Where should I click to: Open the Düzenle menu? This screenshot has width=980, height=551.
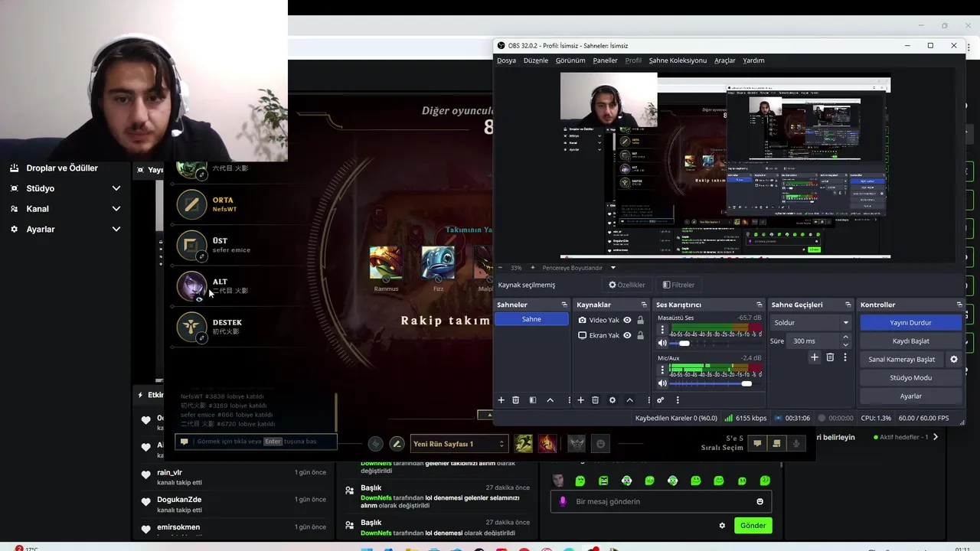[x=536, y=60]
